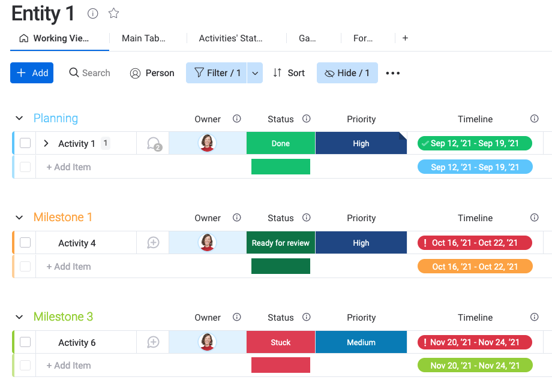The height and width of the screenshot is (392, 552).
Task: Show Timeline column info in Milestone 1 group
Action: pos(535,218)
